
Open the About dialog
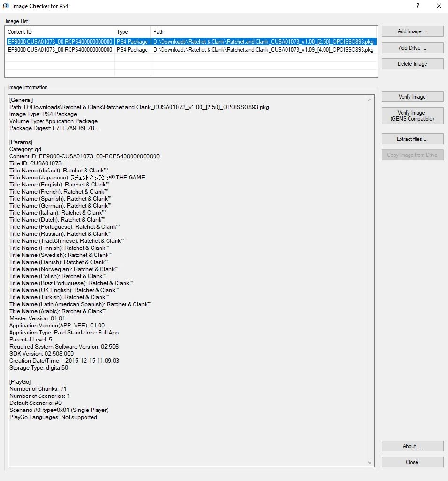point(412,446)
